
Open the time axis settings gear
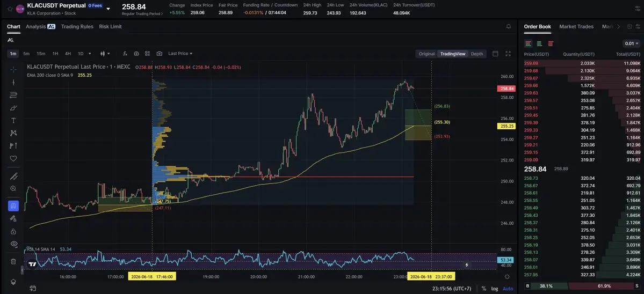507,277
